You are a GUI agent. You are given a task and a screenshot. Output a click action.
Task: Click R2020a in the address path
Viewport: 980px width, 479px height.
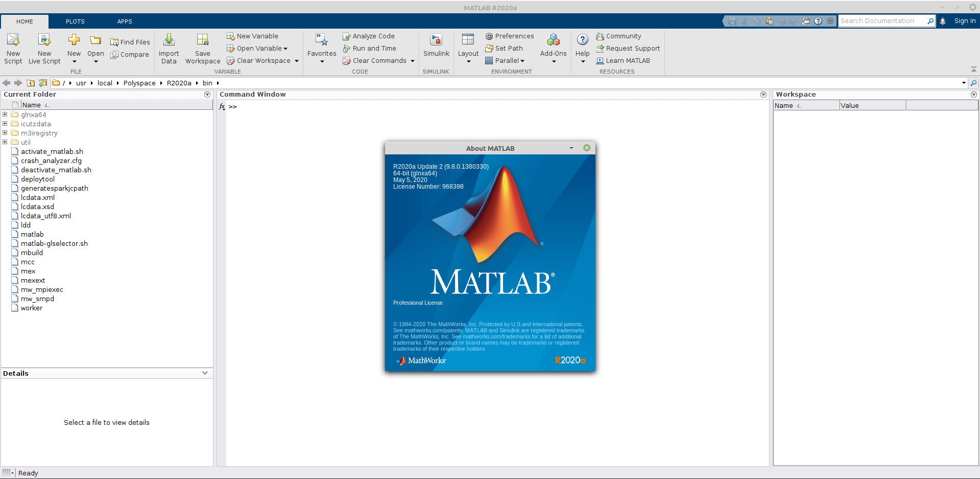[179, 83]
